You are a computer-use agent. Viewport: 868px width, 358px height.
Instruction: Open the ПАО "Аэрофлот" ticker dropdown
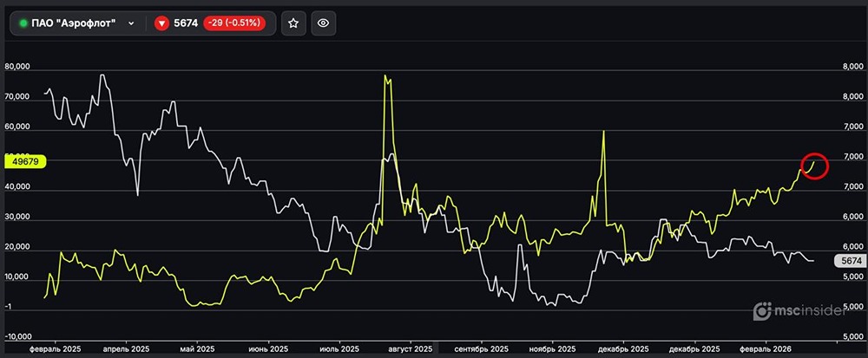tap(77, 23)
